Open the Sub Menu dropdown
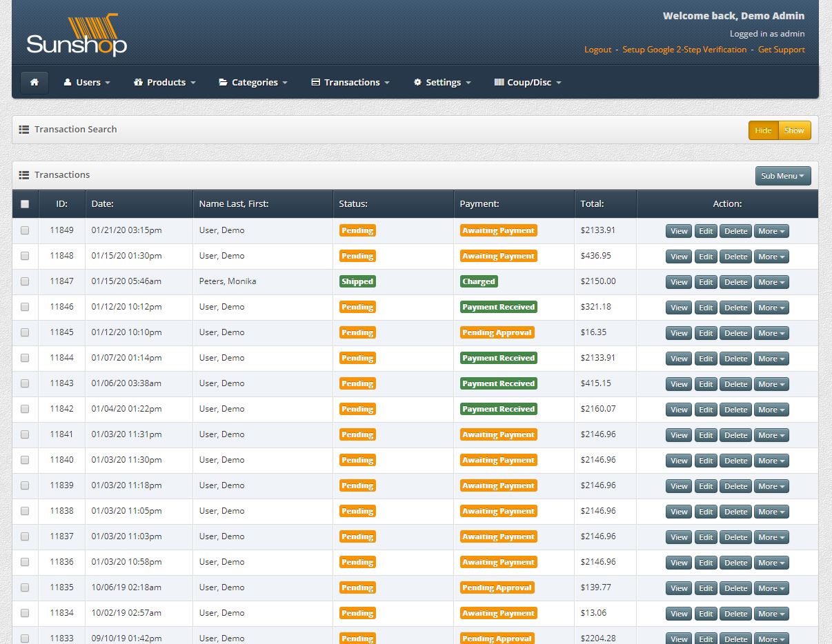 click(x=783, y=176)
